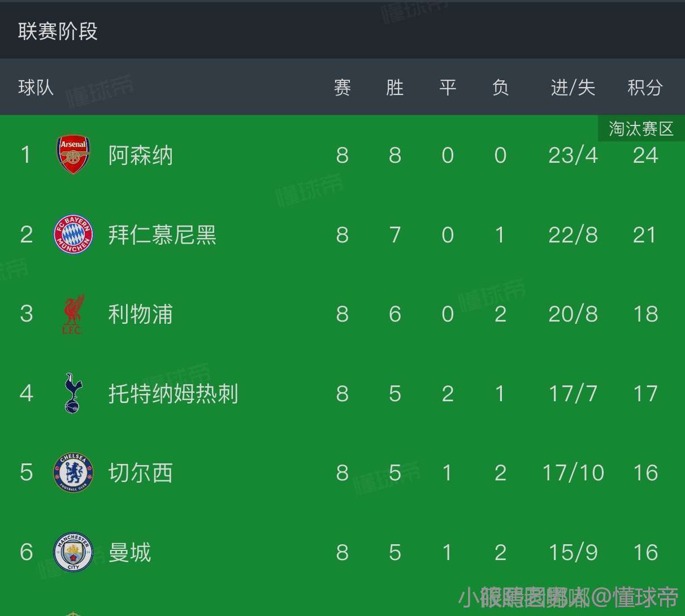Tap the Liverpool FC crest

73,314
